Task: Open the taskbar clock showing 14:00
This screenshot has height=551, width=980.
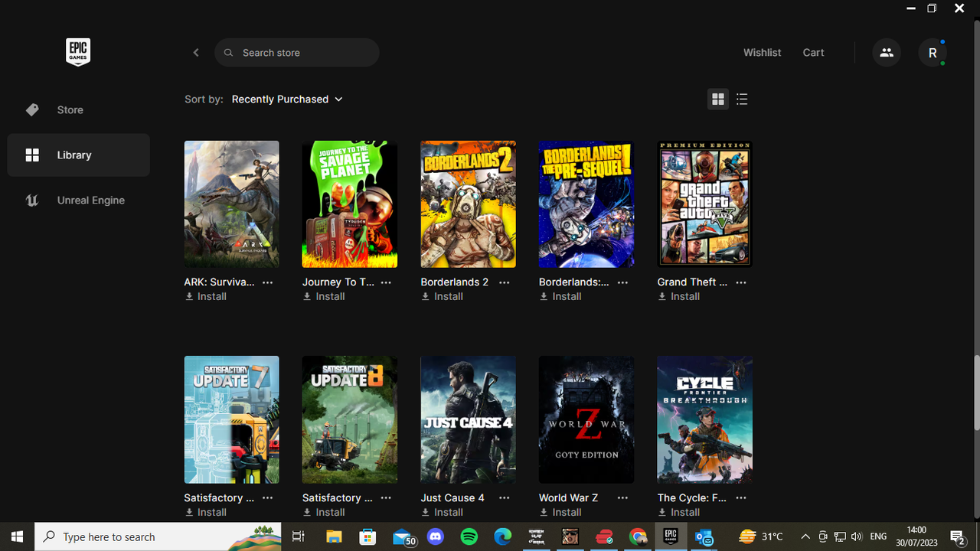Action: tap(916, 536)
